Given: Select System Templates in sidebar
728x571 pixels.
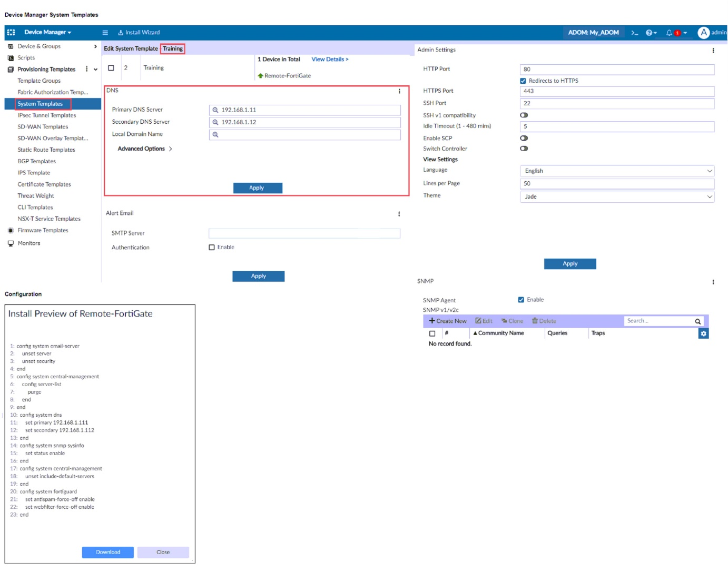Looking at the screenshot, I should 40,104.
